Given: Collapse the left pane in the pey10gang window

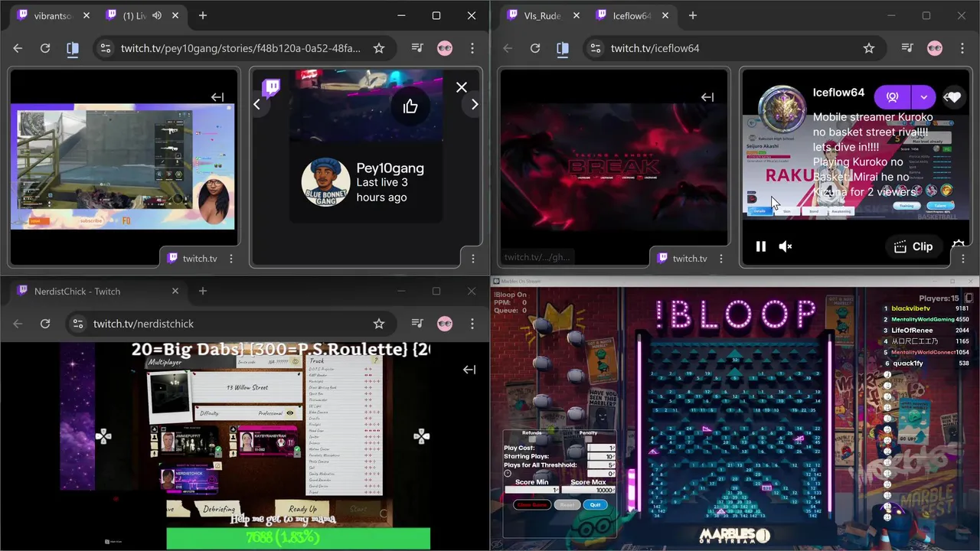Looking at the screenshot, I should pyautogui.click(x=217, y=97).
